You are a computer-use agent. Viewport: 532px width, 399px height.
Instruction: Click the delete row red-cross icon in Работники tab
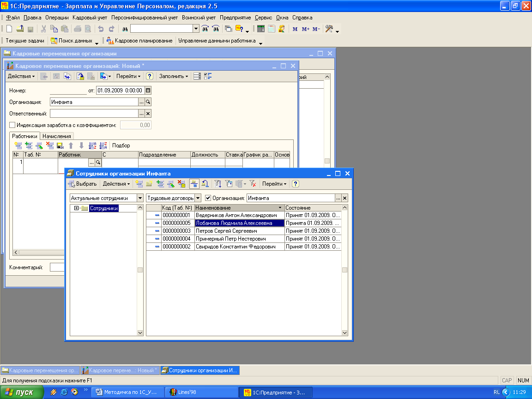[x=50, y=145]
